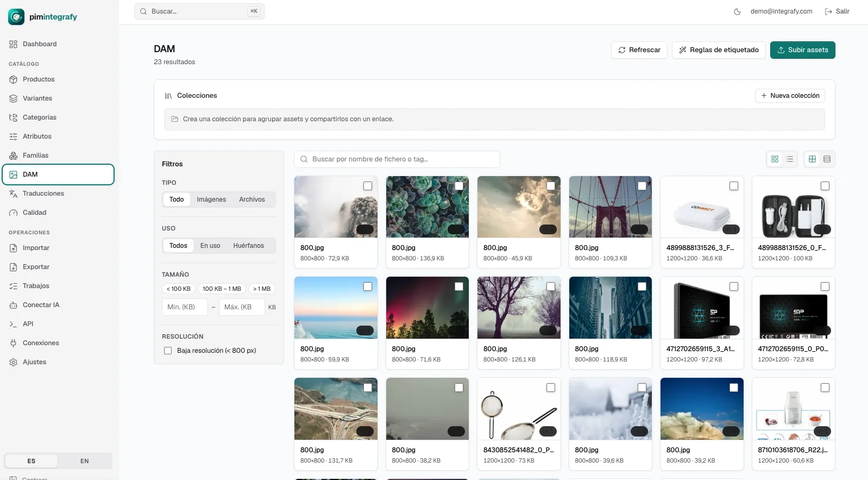Apply the < 100 KB size filter
The image size is (868, 480).
179,289
